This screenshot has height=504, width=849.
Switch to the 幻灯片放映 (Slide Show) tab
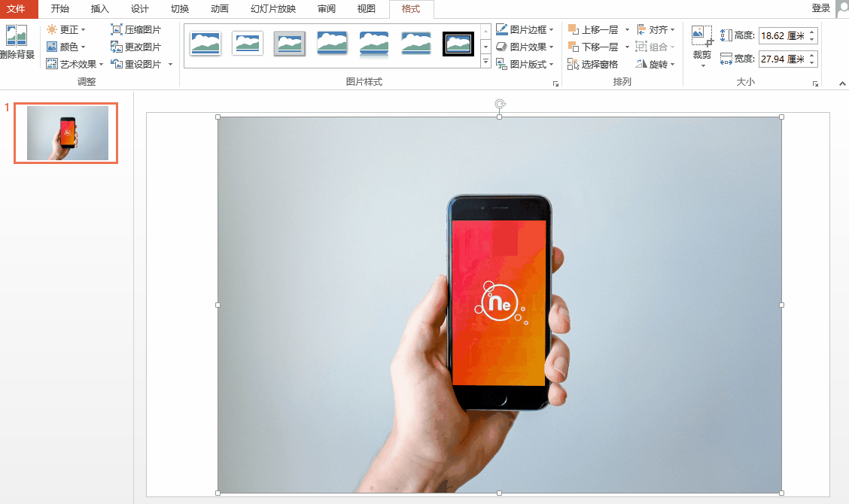click(273, 9)
